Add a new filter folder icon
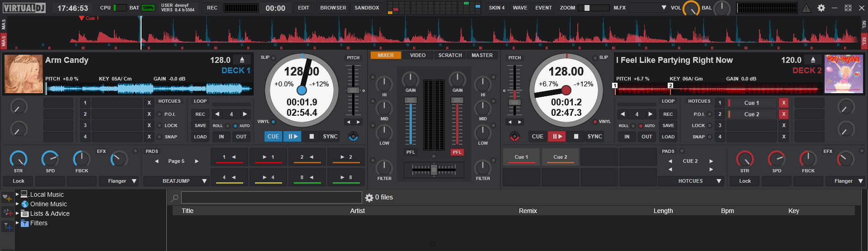 (x=7, y=226)
